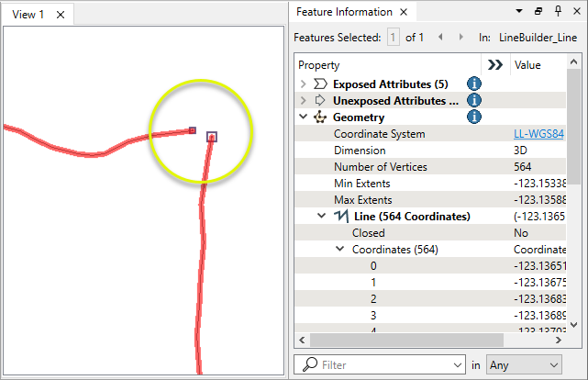
Task: Expand the Exposed Attributes section
Action: coord(304,84)
